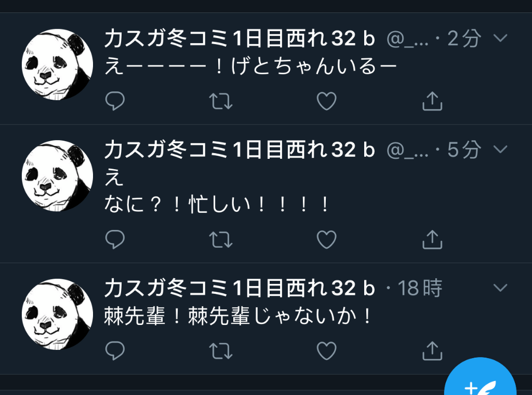
Task: Retweet the 忙しい tweet
Action: (x=221, y=239)
